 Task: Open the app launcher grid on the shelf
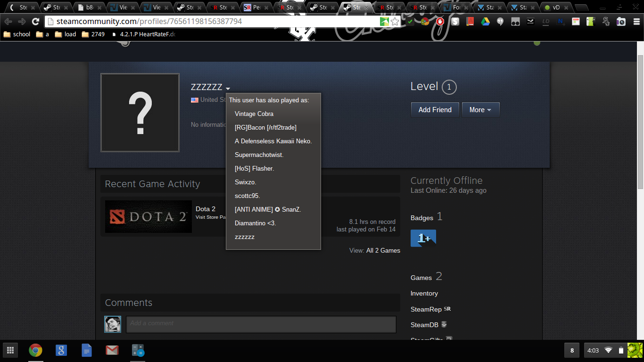click(x=10, y=350)
